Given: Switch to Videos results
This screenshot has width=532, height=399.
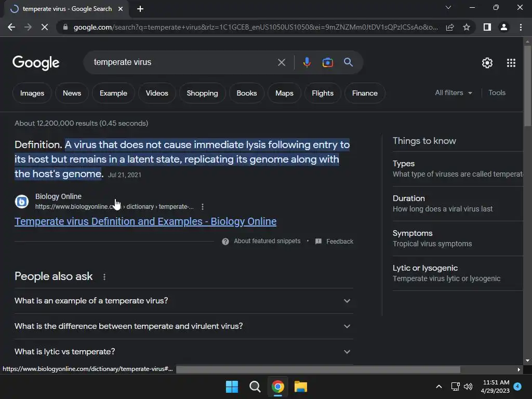Looking at the screenshot, I should point(157,93).
